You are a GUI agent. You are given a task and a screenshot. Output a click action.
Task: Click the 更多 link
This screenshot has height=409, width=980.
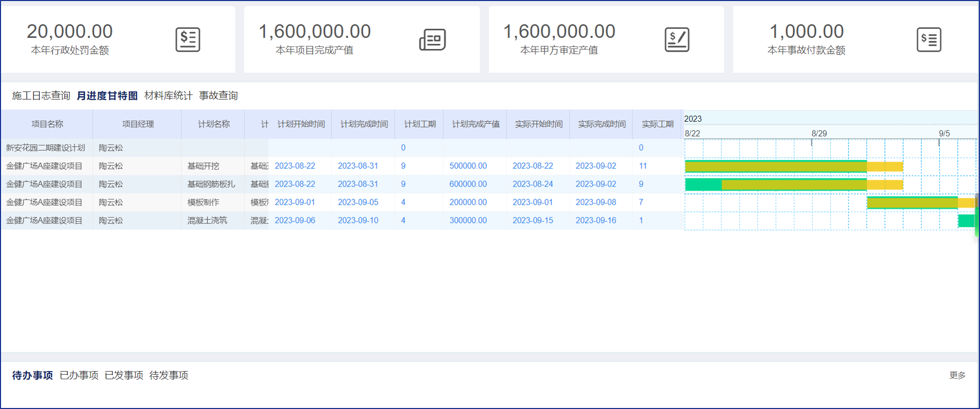(957, 375)
